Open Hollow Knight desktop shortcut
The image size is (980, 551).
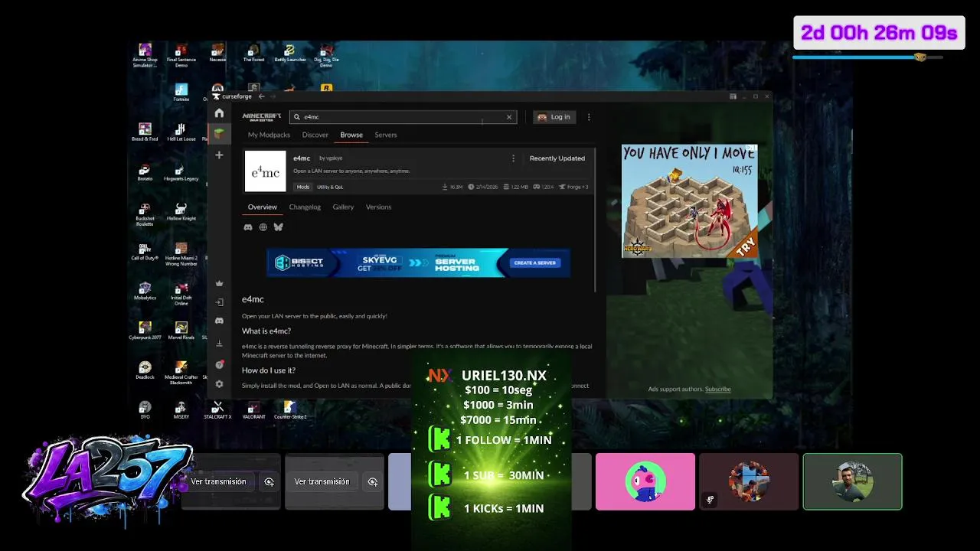pos(181,212)
